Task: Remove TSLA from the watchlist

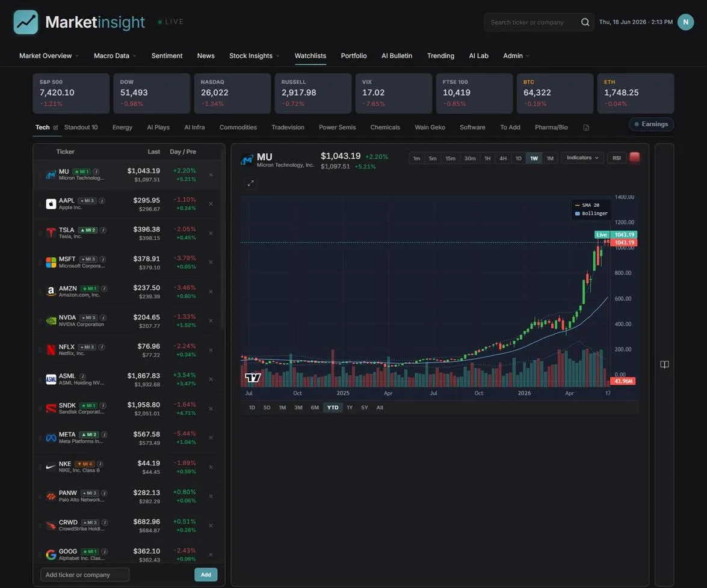Action: (x=211, y=233)
